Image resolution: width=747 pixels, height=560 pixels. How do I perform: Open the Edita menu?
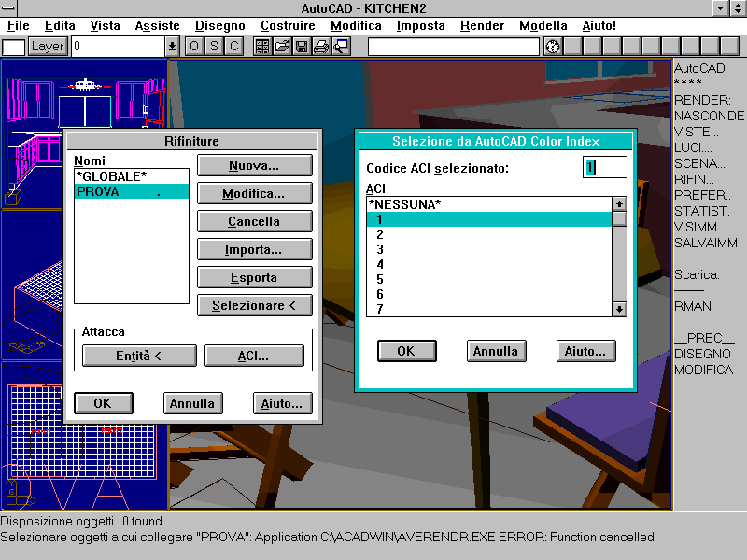coord(60,25)
